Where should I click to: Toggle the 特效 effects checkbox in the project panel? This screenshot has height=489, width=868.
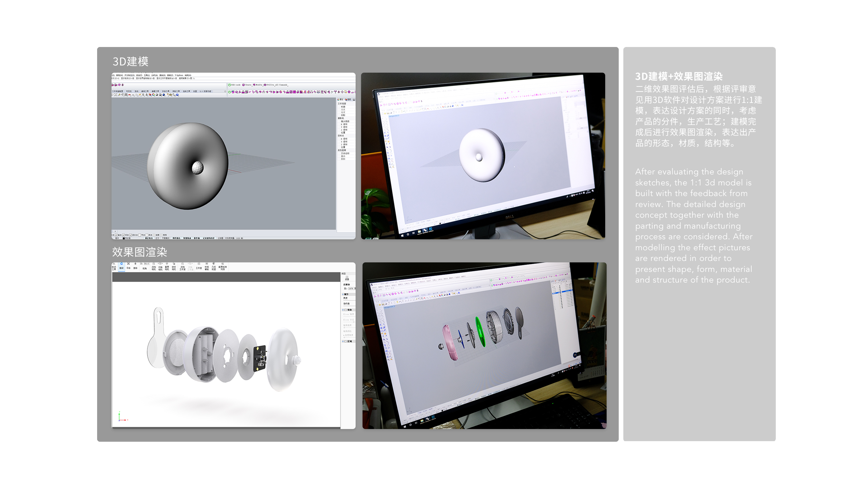click(x=345, y=310)
